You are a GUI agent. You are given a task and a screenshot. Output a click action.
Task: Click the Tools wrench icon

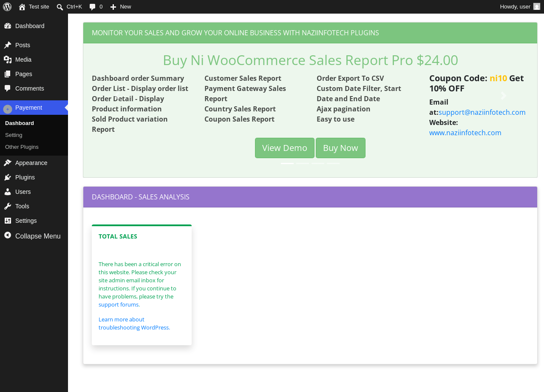[8, 206]
